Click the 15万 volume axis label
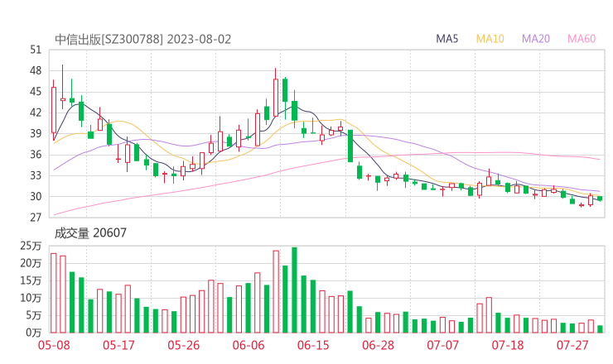The width and height of the screenshot is (613, 364). tap(31, 280)
